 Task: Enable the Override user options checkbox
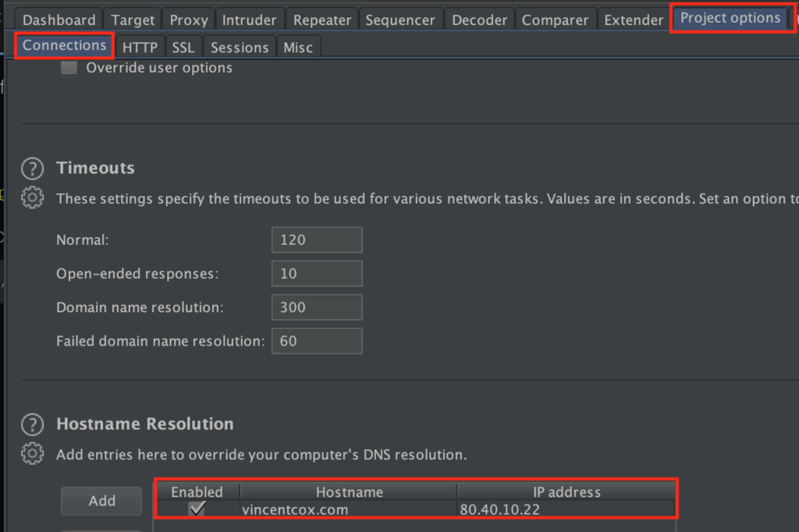pos(69,68)
